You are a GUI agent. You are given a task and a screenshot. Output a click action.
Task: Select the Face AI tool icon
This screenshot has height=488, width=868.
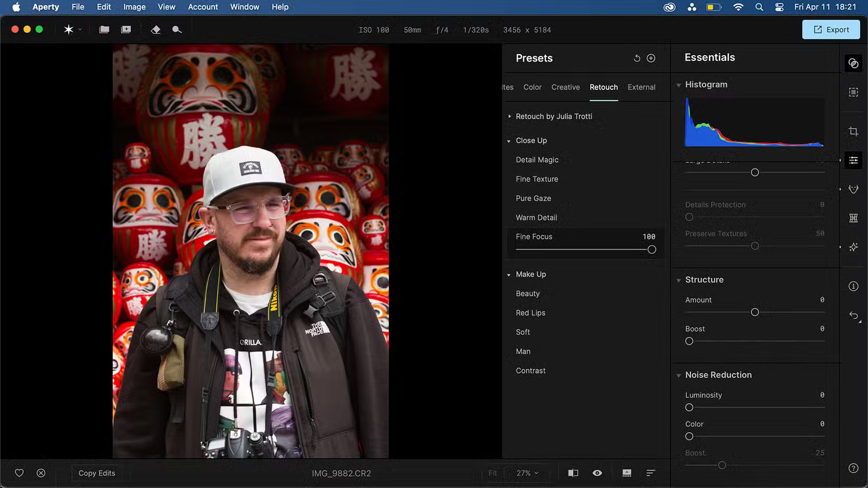(x=853, y=189)
